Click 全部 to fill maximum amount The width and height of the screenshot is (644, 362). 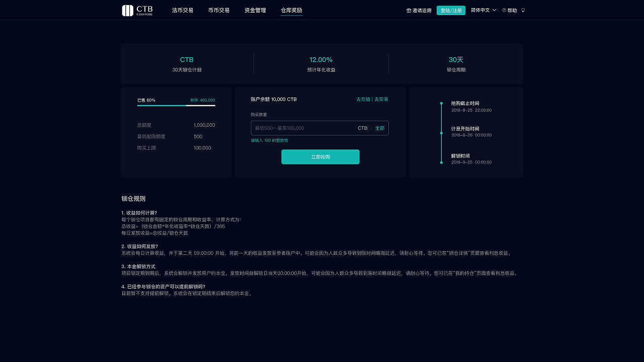pyautogui.click(x=379, y=128)
